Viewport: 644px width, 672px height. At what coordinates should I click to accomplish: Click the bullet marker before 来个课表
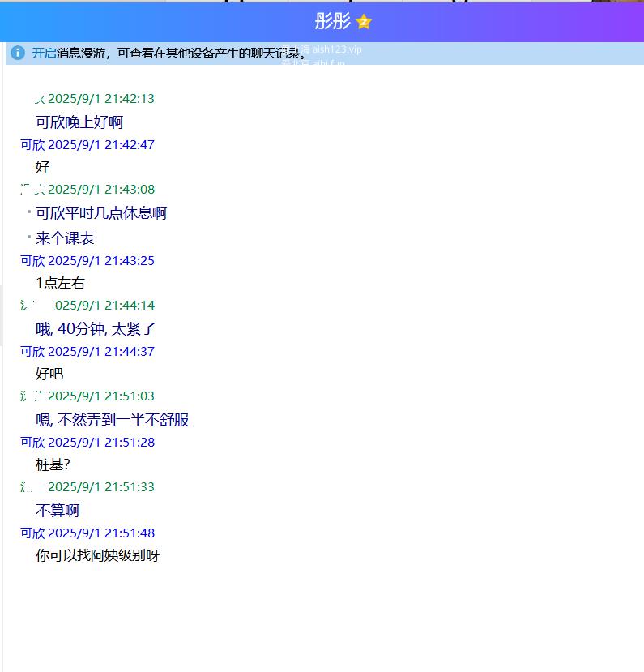pyautogui.click(x=29, y=237)
